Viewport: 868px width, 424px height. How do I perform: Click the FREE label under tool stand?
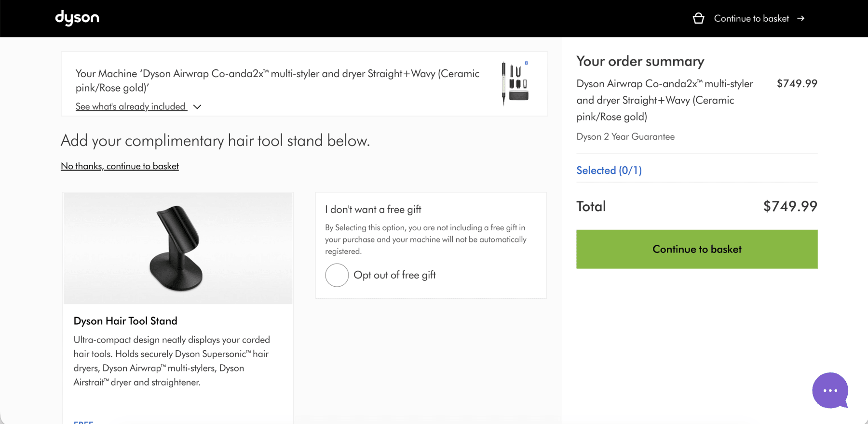point(83,422)
